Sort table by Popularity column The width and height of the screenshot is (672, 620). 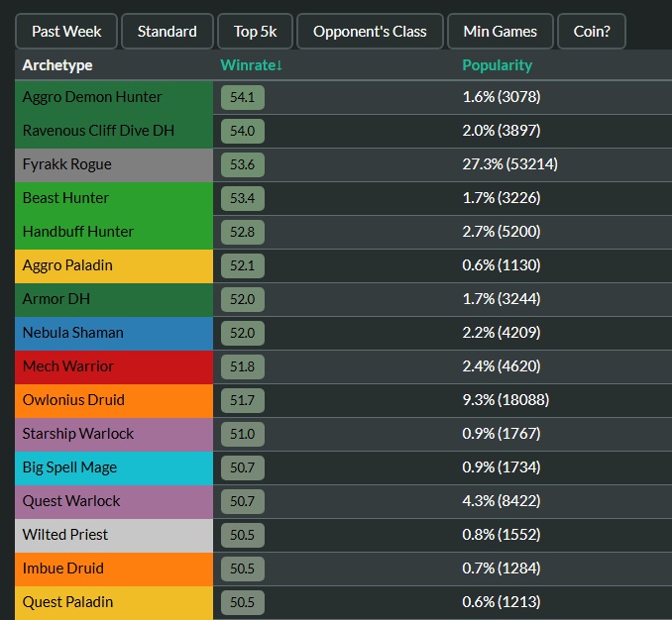pos(498,65)
